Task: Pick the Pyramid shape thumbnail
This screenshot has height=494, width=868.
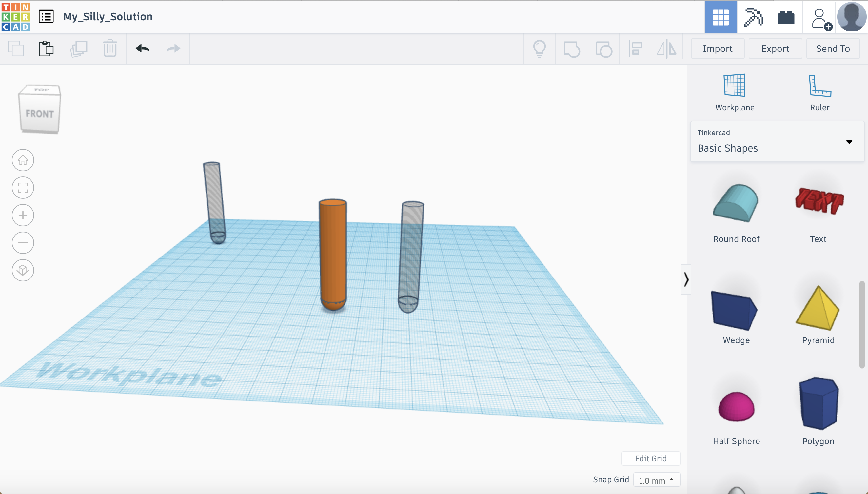Action: click(x=818, y=309)
